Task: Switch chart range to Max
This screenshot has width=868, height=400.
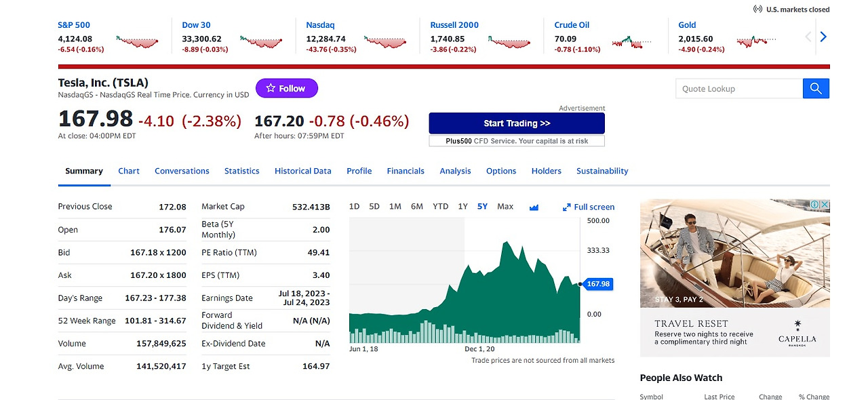Action: [x=505, y=206]
